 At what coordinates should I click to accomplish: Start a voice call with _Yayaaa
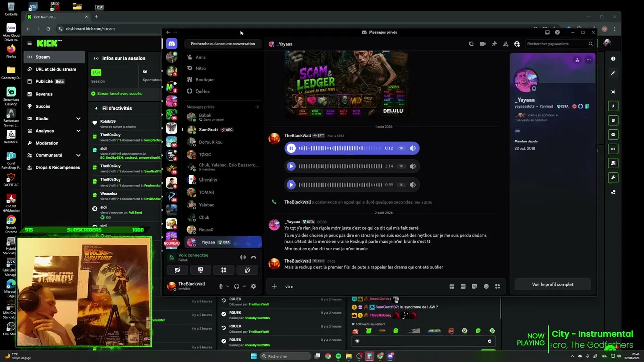tap(471, 44)
